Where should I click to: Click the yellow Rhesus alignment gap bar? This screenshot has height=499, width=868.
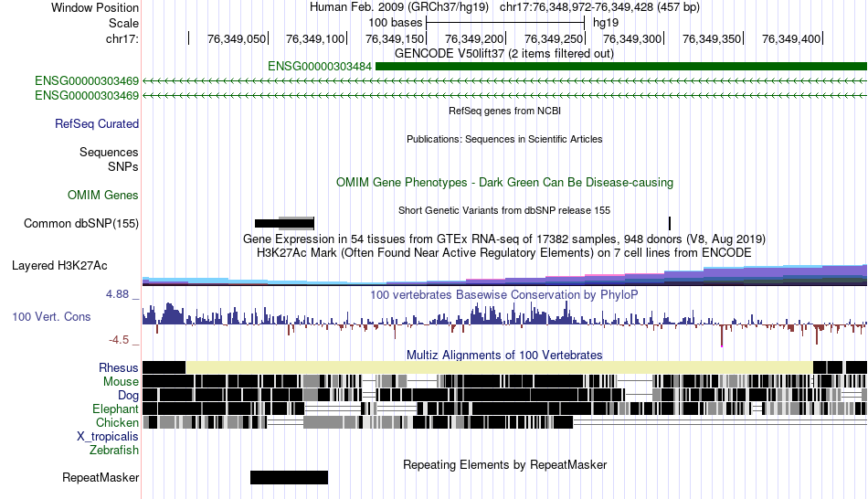click(499, 367)
